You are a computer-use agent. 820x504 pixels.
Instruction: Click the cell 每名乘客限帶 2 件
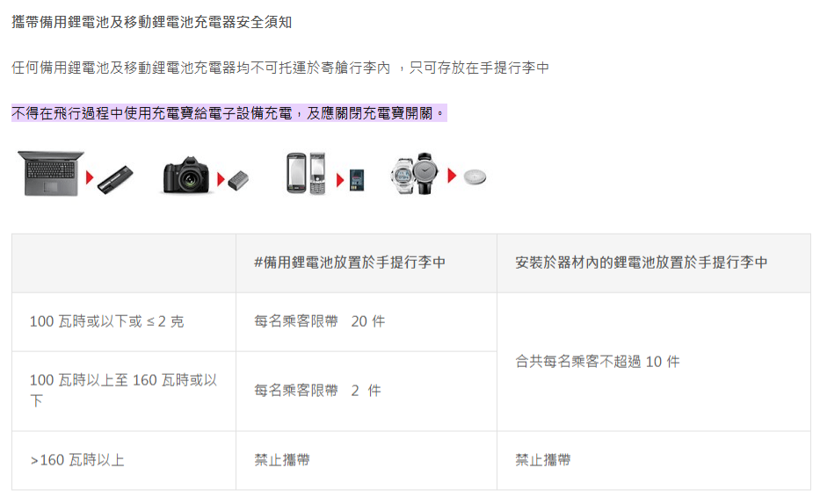317,391
